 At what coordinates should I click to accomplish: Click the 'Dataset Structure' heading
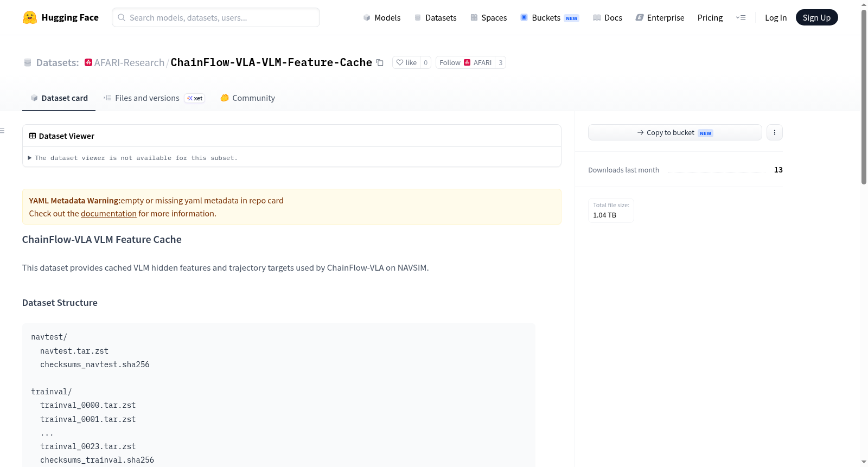click(x=60, y=303)
